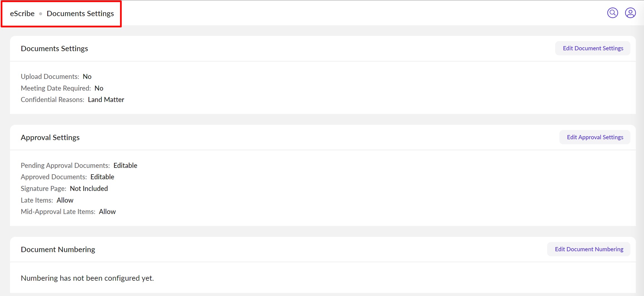Click the magnifying glass search tool
Screen dimensions: 644x296
[612, 13]
